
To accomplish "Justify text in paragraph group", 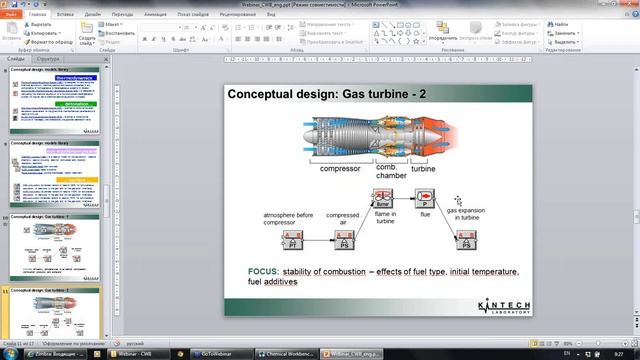I will point(266,39).
